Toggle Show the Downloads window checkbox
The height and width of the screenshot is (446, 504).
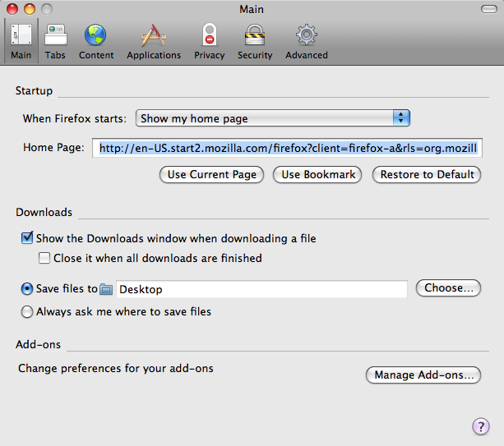pos(27,238)
